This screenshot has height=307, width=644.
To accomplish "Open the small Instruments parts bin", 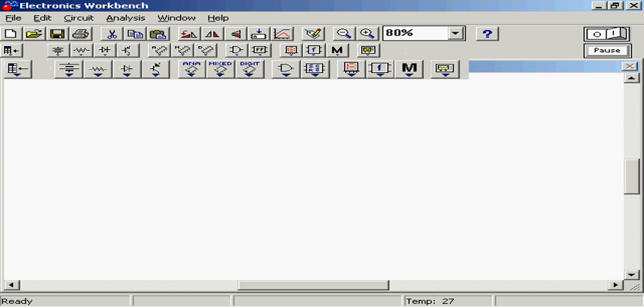I will [x=368, y=51].
